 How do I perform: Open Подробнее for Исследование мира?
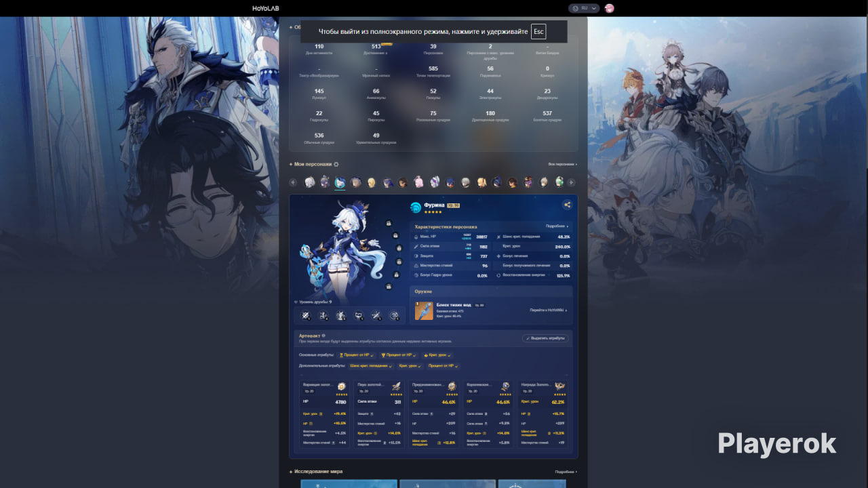pos(566,472)
